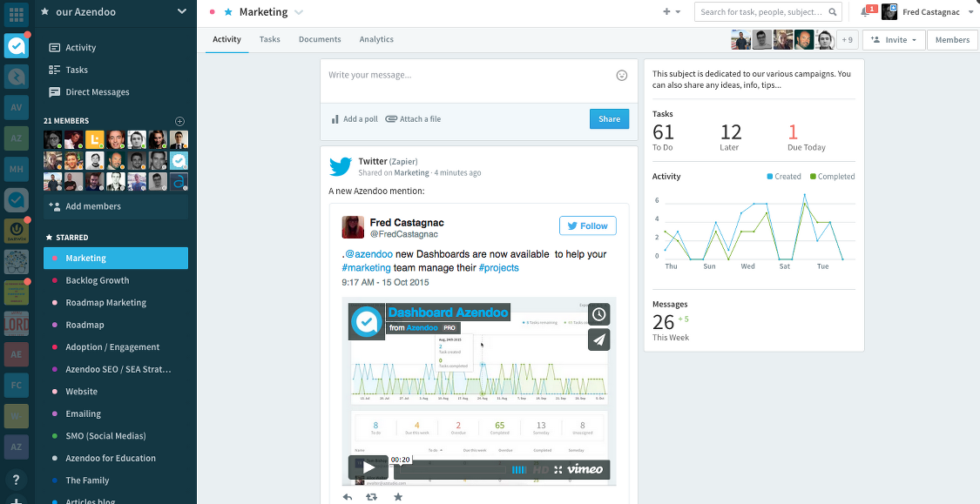Open the @azendoo mention link
This screenshot has height=504, width=980.
coord(368,255)
